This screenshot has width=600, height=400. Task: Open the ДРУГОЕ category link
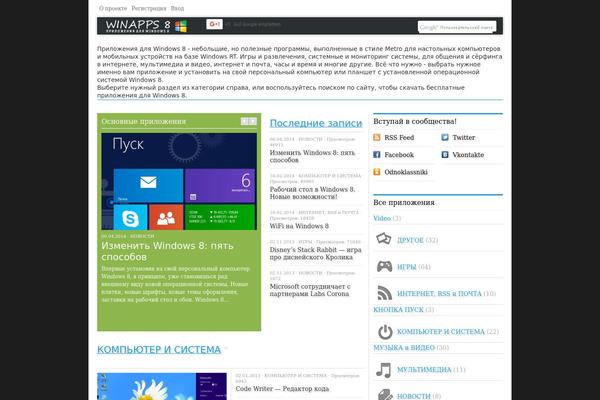(x=410, y=240)
